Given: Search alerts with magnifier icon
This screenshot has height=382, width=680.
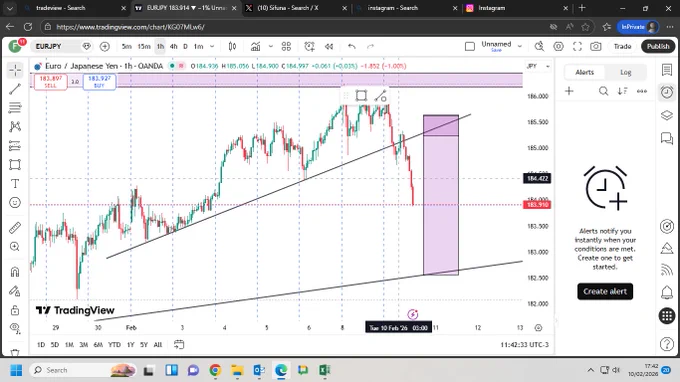Looking at the screenshot, I should pos(603,91).
